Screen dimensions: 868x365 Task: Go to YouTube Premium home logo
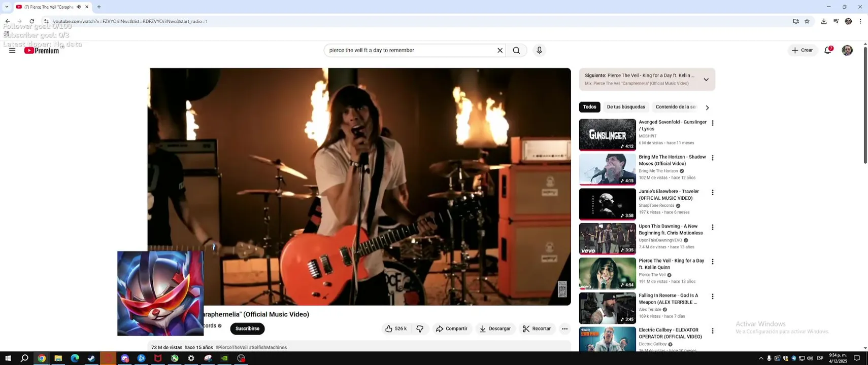[x=42, y=50]
